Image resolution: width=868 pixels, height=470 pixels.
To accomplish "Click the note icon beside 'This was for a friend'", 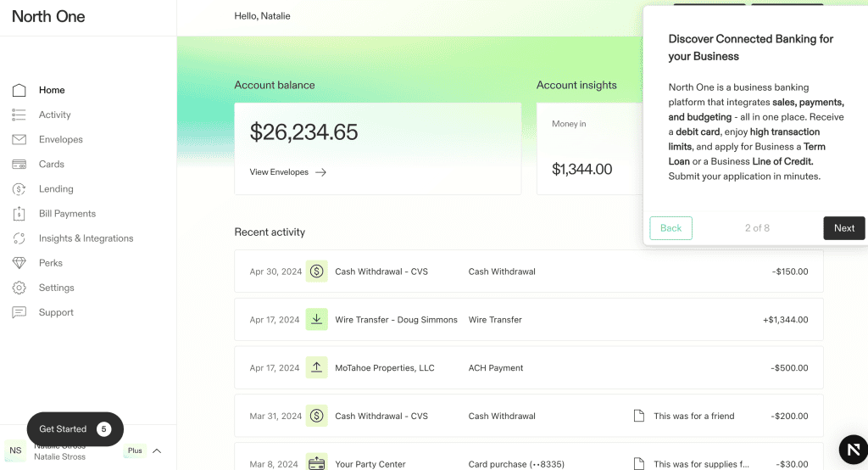I will click(x=639, y=416).
